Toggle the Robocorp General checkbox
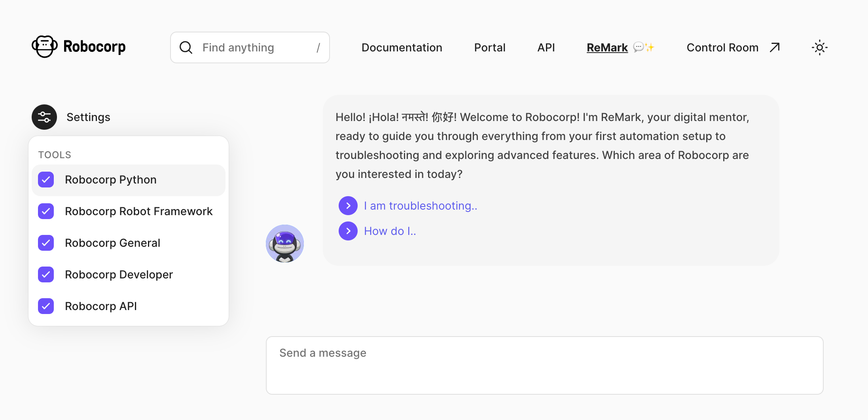This screenshot has height=420, width=868. (46, 243)
